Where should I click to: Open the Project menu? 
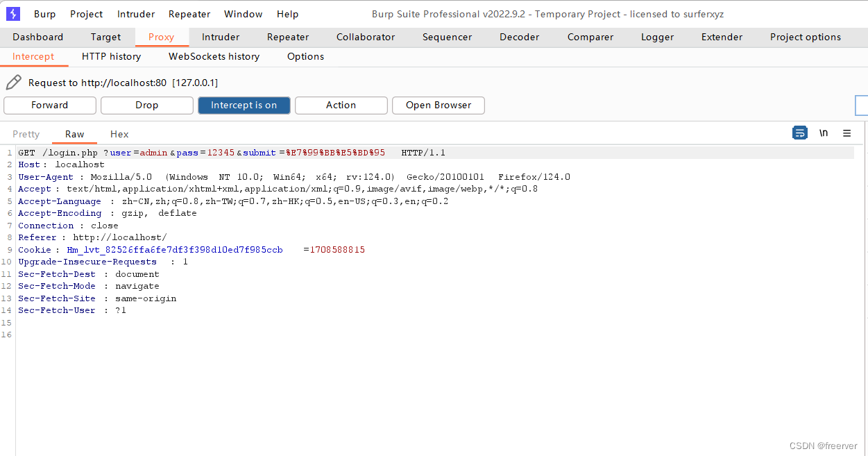coord(87,14)
